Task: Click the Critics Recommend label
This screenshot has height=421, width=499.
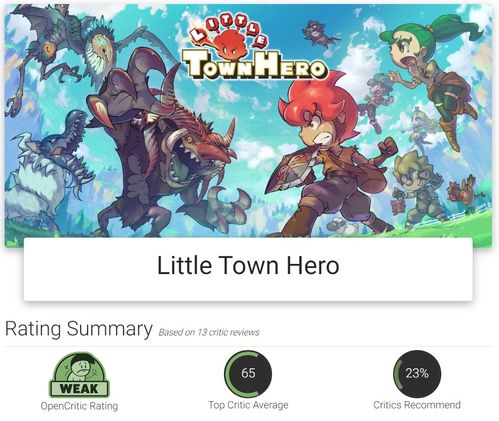Action: pyautogui.click(x=417, y=405)
